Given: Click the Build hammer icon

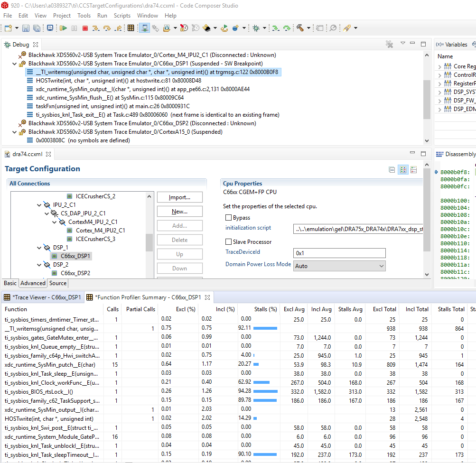Looking at the screenshot, I should (300, 28).
